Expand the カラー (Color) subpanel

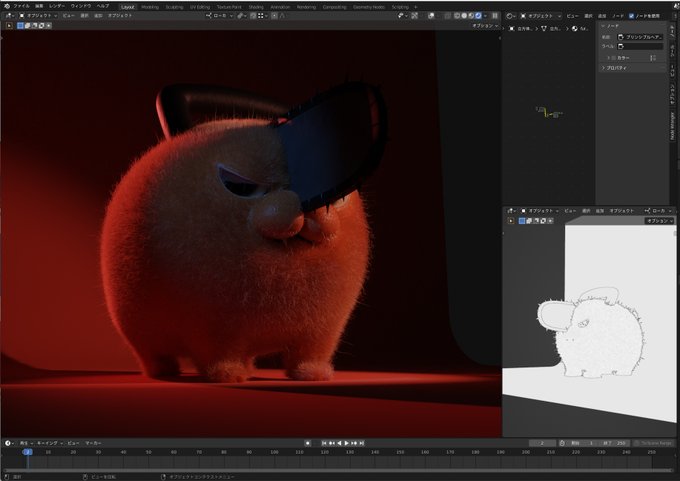[608, 58]
